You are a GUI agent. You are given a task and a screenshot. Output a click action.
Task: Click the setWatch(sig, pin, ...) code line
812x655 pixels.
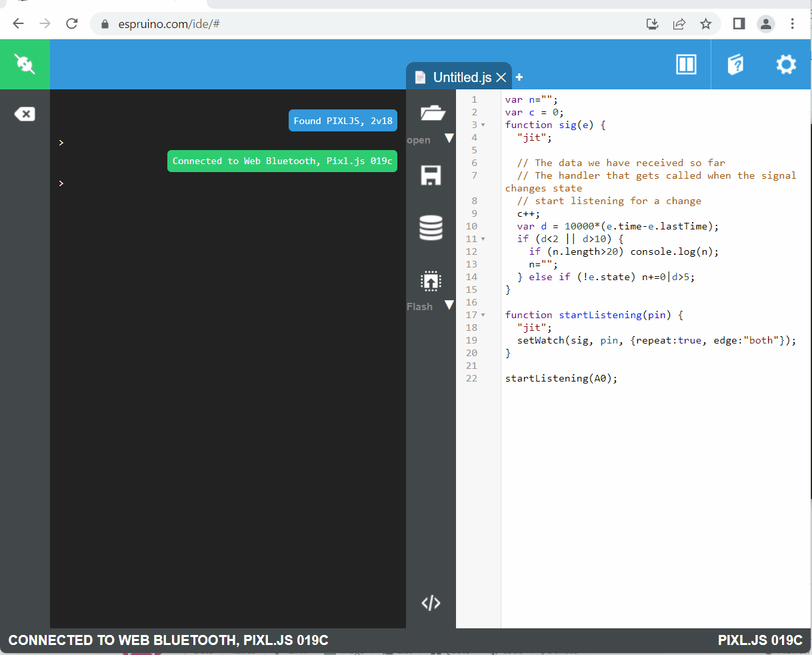pyautogui.click(x=657, y=340)
